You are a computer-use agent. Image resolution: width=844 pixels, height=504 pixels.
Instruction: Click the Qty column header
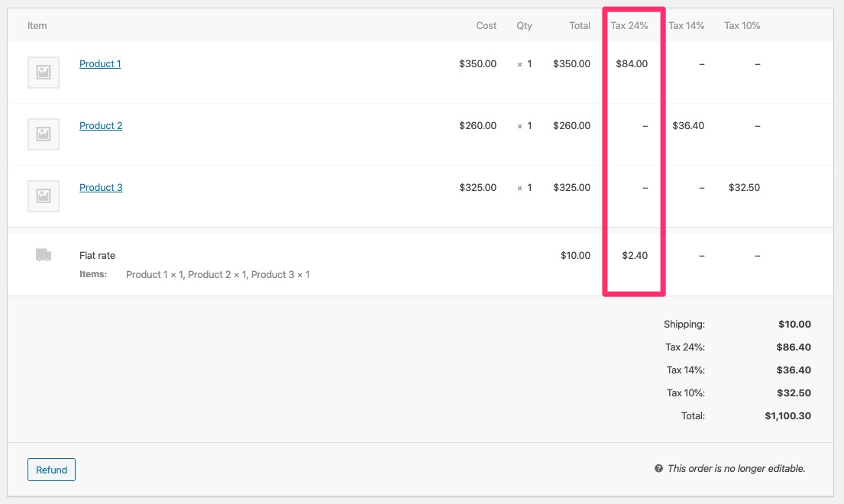524,25
